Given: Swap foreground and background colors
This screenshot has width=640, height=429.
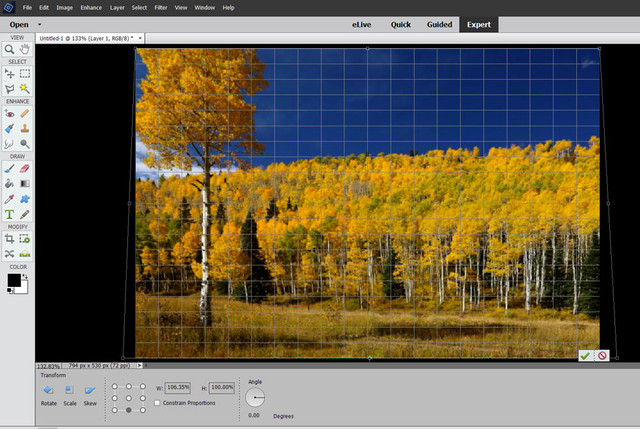Looking at the screenshot, I should pos(25,277).
